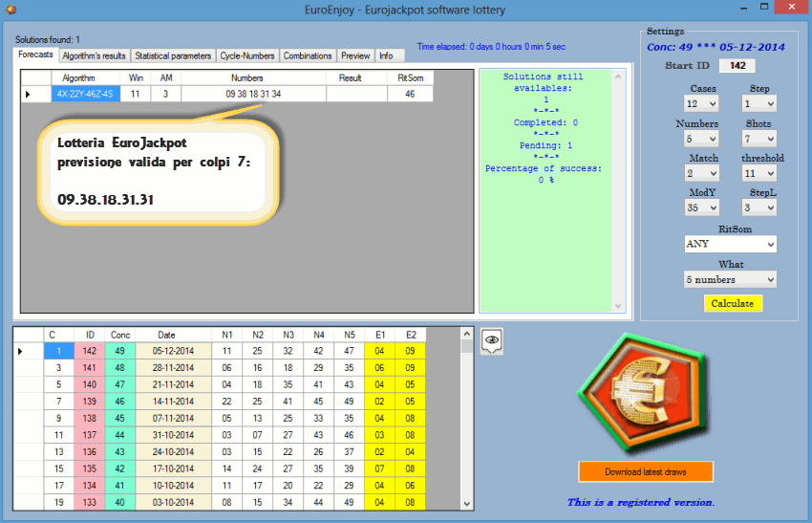
Task: Click the EuroEnjoy app icon in title bar
Action: click(x=11, y=9)
